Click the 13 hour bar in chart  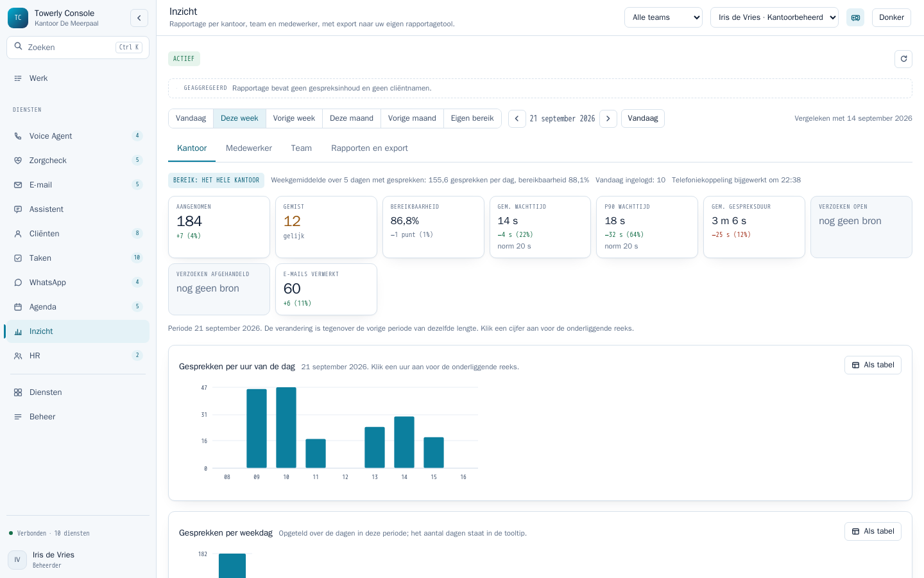coord(375,448)
